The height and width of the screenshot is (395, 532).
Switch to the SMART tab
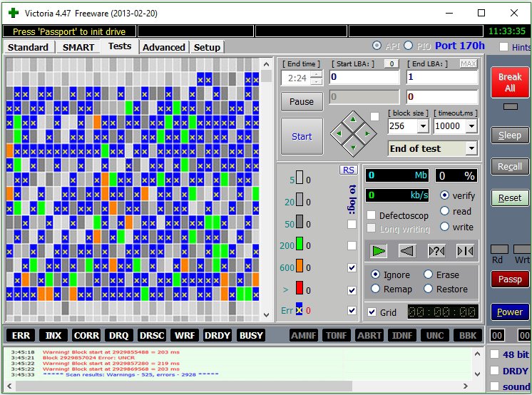pos(78,47)
